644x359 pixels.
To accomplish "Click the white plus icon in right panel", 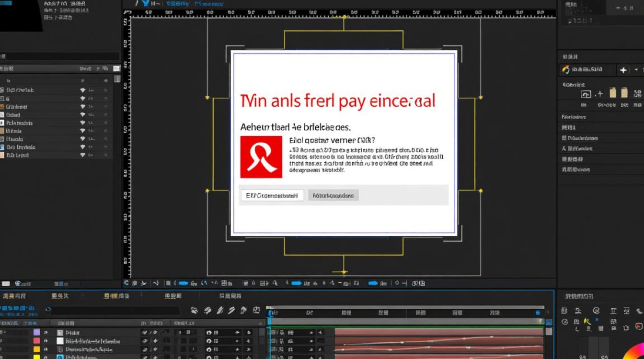I will [623, 70].
